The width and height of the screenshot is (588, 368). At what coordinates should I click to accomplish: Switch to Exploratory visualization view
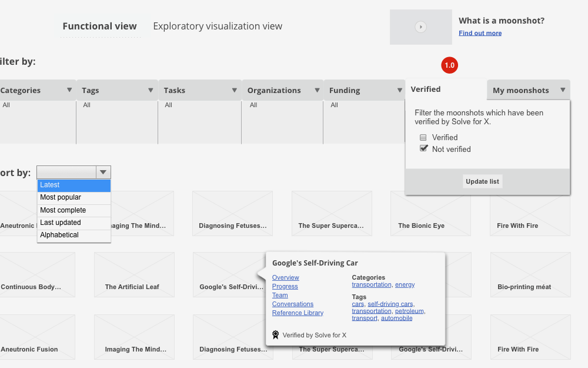[x=218, y=26]
